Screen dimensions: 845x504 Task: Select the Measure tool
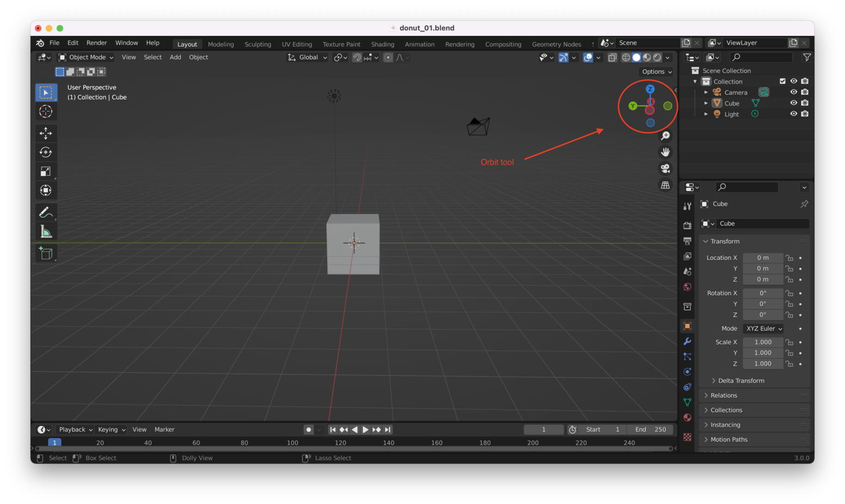pos(46,231)
